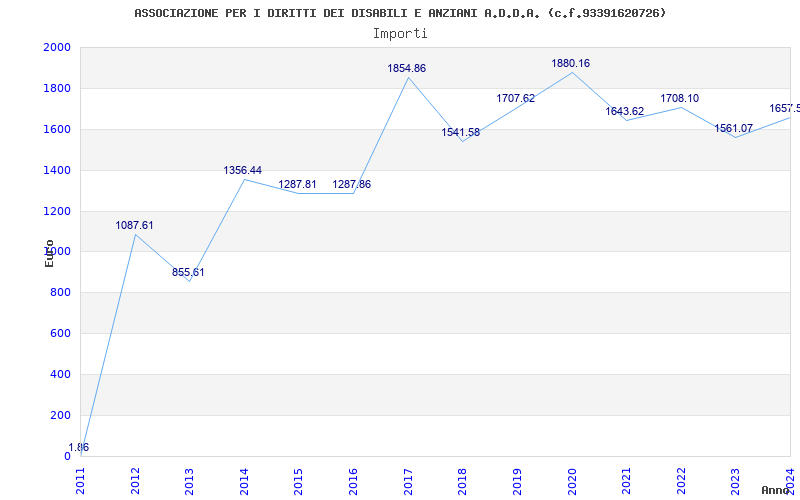The image size is (800, 500).
Task: Click the 2011 x-axis year label
Action: [81, 482]
